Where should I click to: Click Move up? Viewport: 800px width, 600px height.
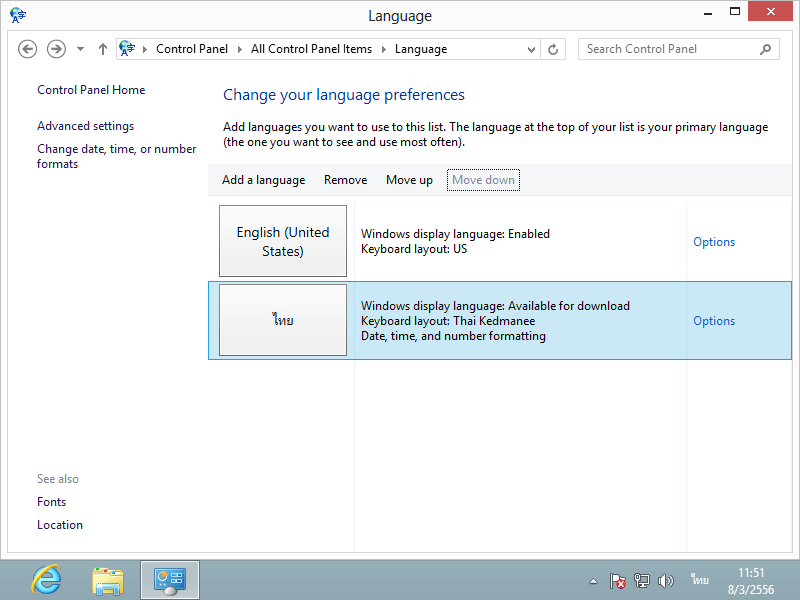(409, 180)
